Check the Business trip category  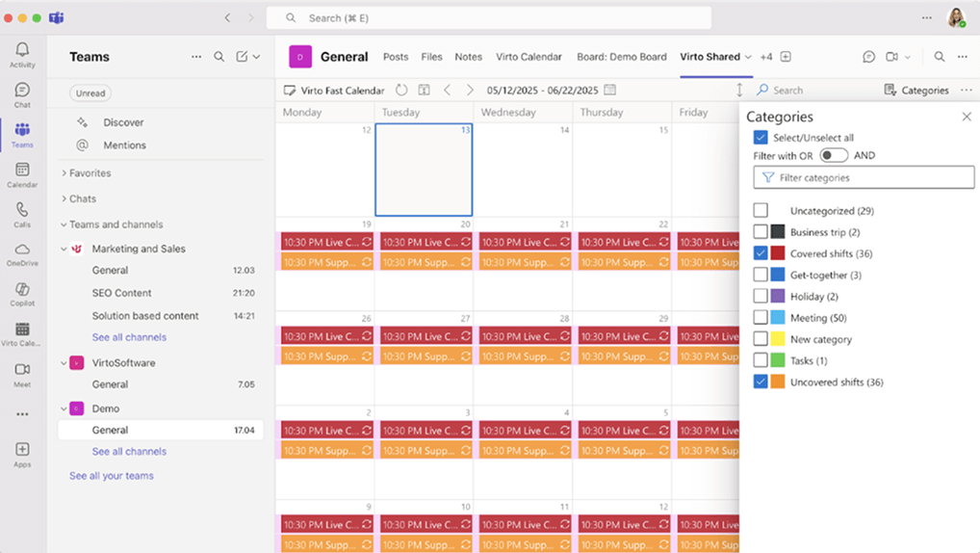pyautogui.click(x=761, y=232)
